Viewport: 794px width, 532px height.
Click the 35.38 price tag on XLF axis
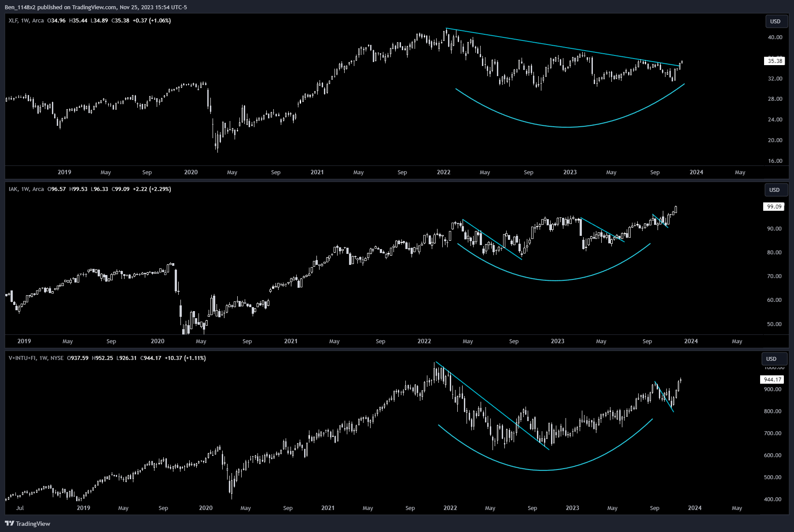click(775, 61)
